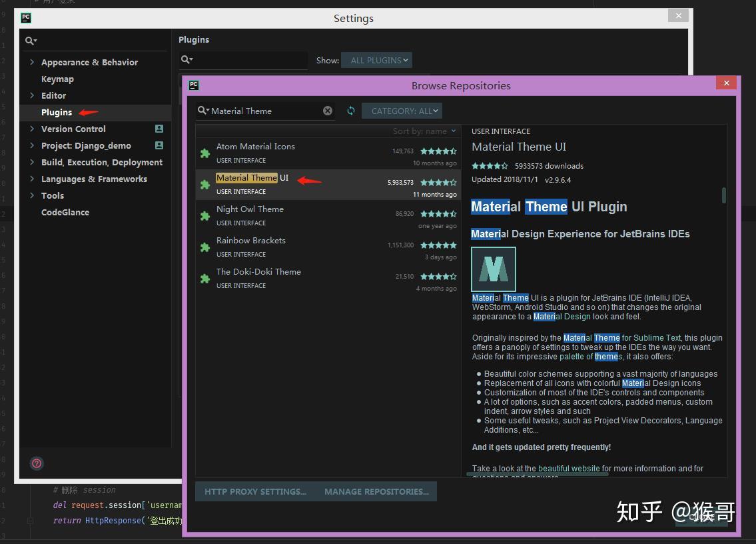Clear the Material Theme search text
756x544 pixels.
(327, 111)
